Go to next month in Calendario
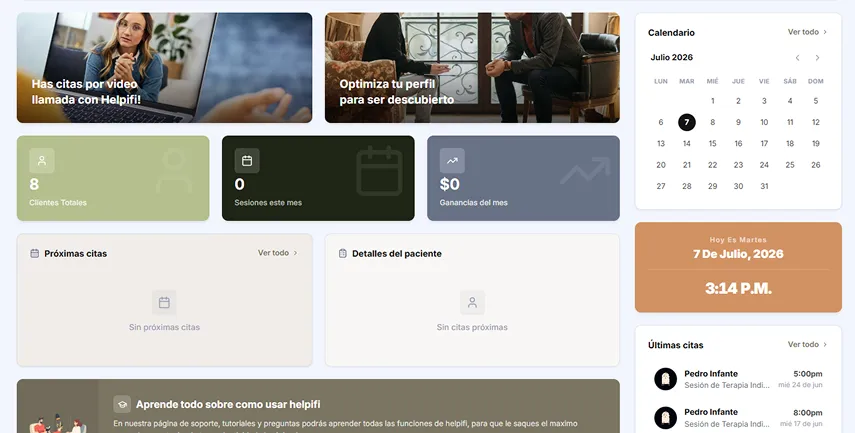 tap(817, 58)
